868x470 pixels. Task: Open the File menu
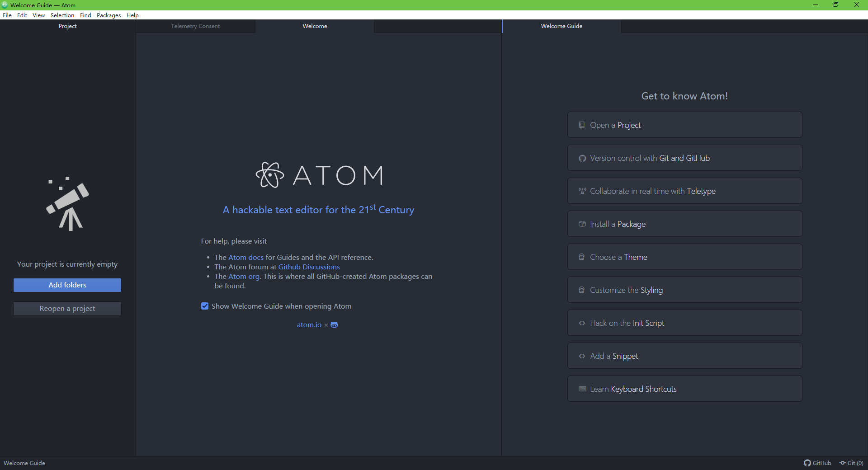coord(7,15)
